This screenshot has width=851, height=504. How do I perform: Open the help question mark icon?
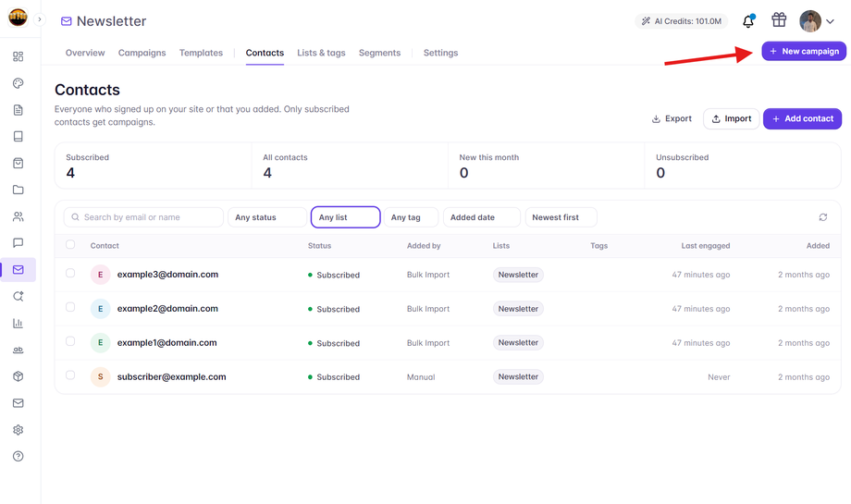click(x=18, y=456)
